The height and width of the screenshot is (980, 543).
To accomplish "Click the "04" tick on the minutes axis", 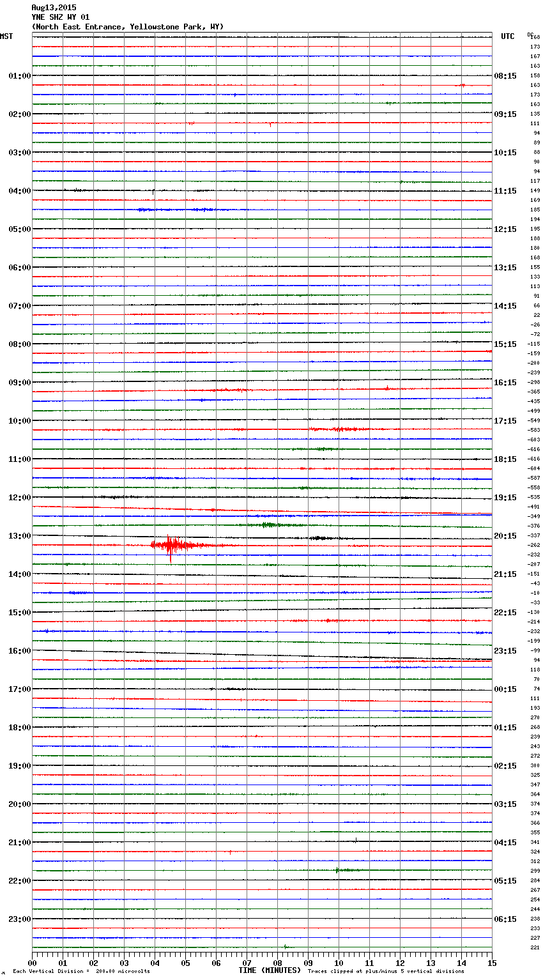I will pos(155,963).
